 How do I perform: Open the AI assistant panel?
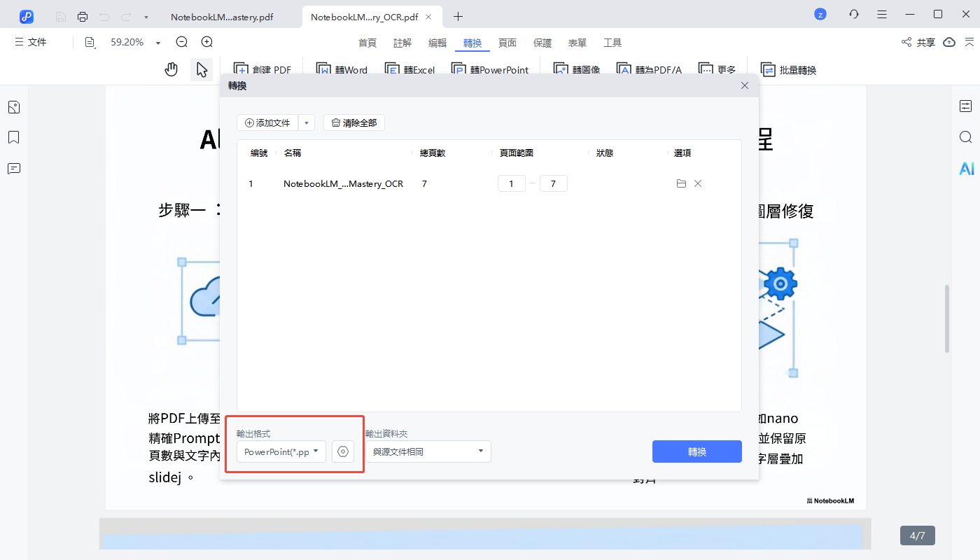click(x=967, y=168)
